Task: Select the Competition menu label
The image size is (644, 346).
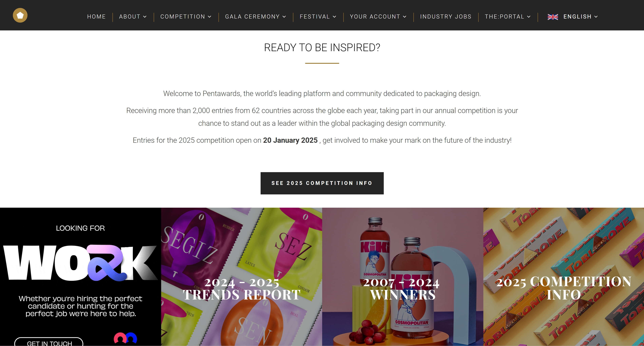Action: [183, 16]
